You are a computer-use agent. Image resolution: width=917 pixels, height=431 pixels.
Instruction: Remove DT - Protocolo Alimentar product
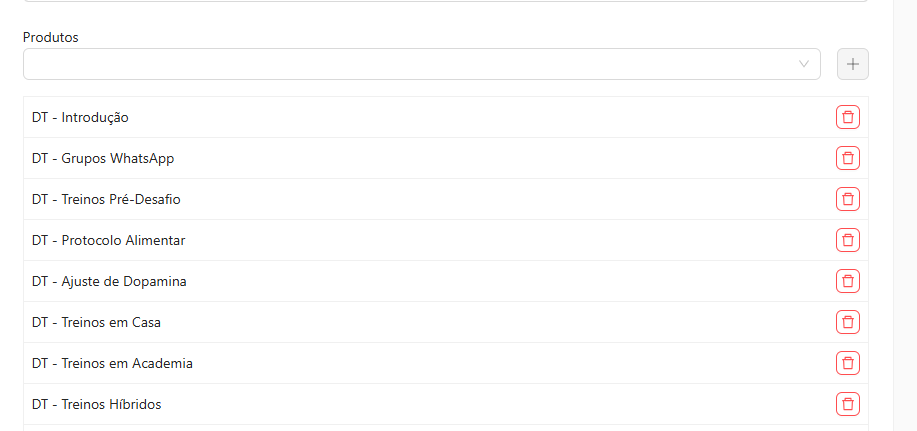(847, 240)
